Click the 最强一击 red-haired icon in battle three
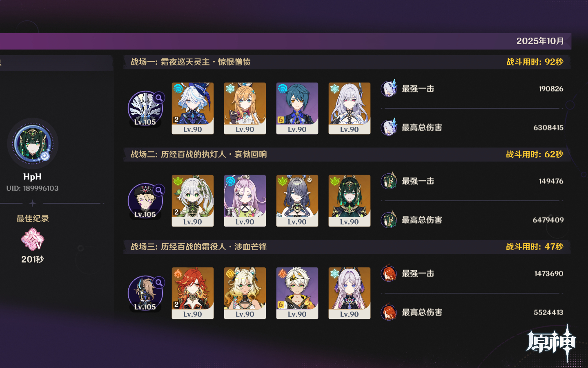The width and height of the screenshot is (588, 368). (389, 273)
